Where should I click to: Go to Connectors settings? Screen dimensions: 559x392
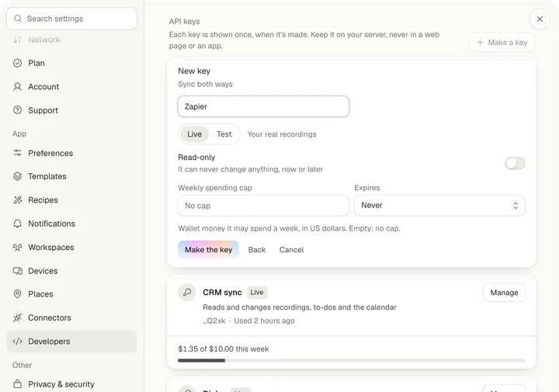pyautogui.click(x=71, y=317)
